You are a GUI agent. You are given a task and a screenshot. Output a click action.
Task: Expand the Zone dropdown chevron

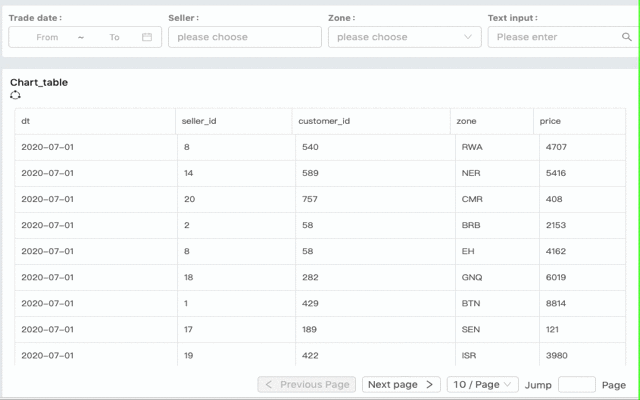click(x=468, y=37)
